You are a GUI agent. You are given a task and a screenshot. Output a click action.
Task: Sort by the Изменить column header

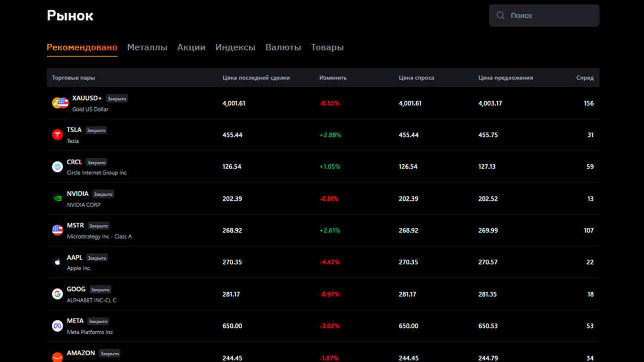coord(333,77)
